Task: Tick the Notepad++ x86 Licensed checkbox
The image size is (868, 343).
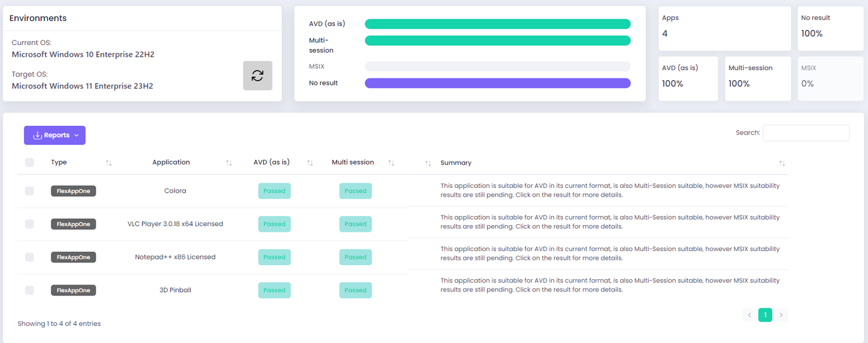Action: tap(29, 257)
